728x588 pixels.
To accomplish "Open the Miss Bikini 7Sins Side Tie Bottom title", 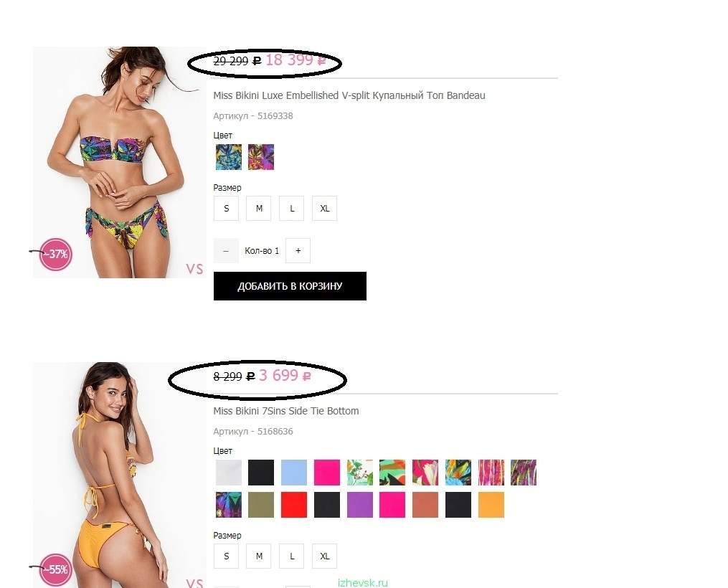I will 286,411.
